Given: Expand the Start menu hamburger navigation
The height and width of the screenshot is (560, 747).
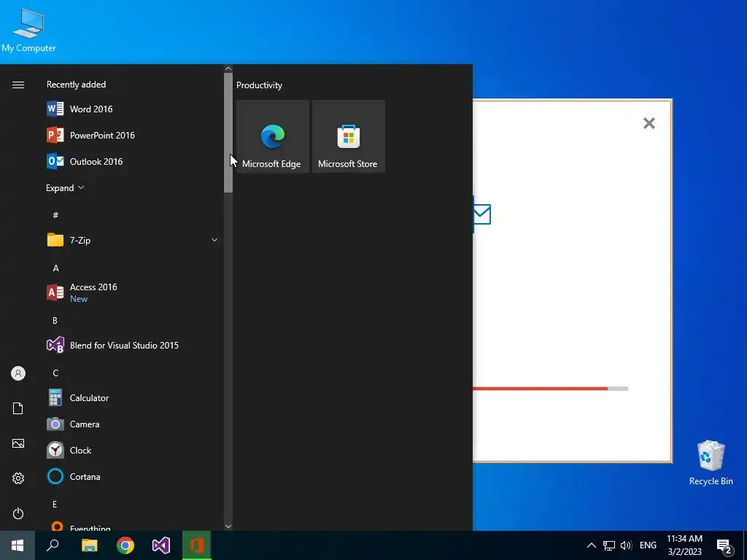Looking at the screenshot, I should point(18,85).
